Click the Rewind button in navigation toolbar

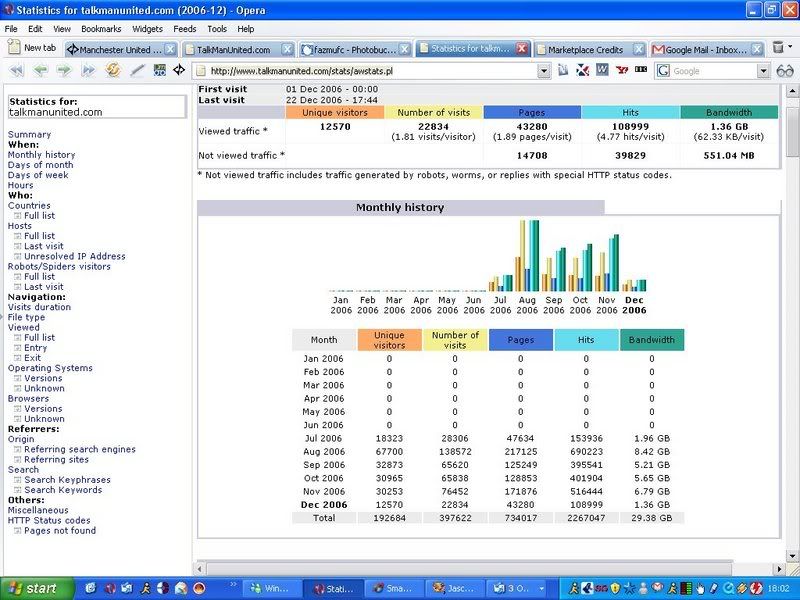[17, 71]
